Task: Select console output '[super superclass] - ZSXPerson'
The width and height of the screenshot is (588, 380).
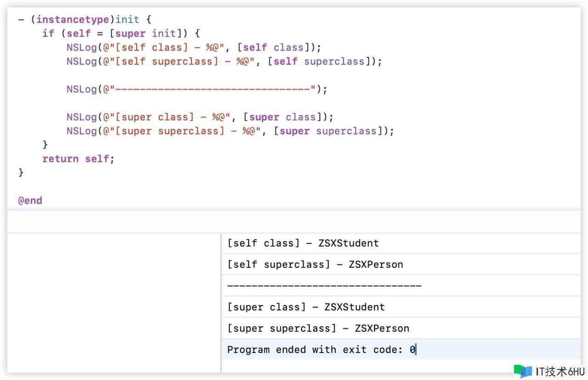Action: [318, 329]
